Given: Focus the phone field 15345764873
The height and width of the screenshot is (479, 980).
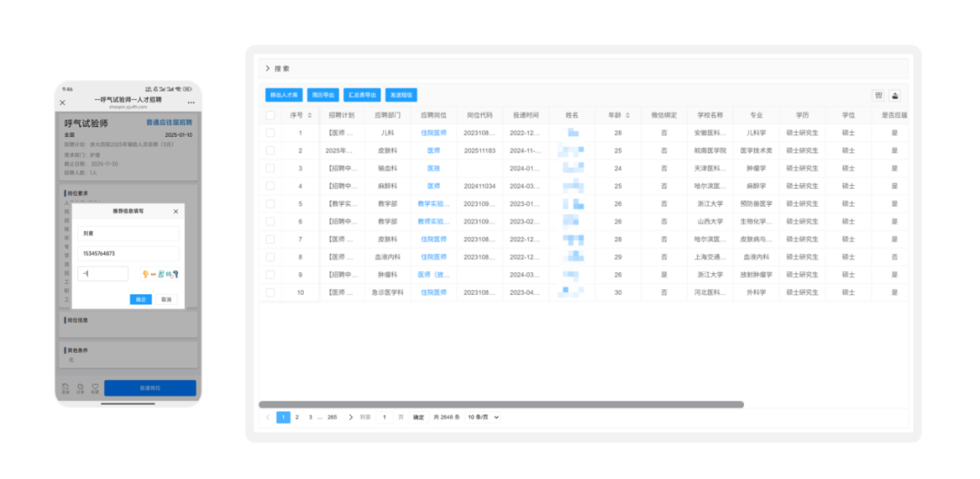Looking at the screenshot, I should tap(128, 253).
